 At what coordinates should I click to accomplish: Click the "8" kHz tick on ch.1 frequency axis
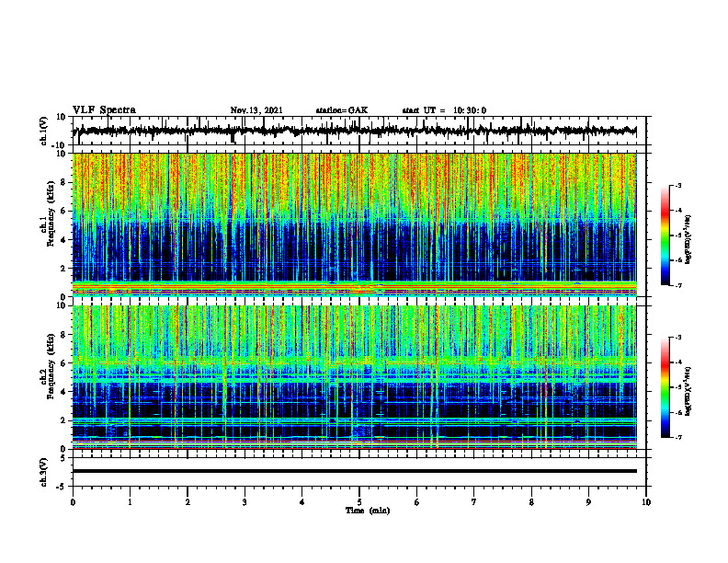tap(63, 182)
